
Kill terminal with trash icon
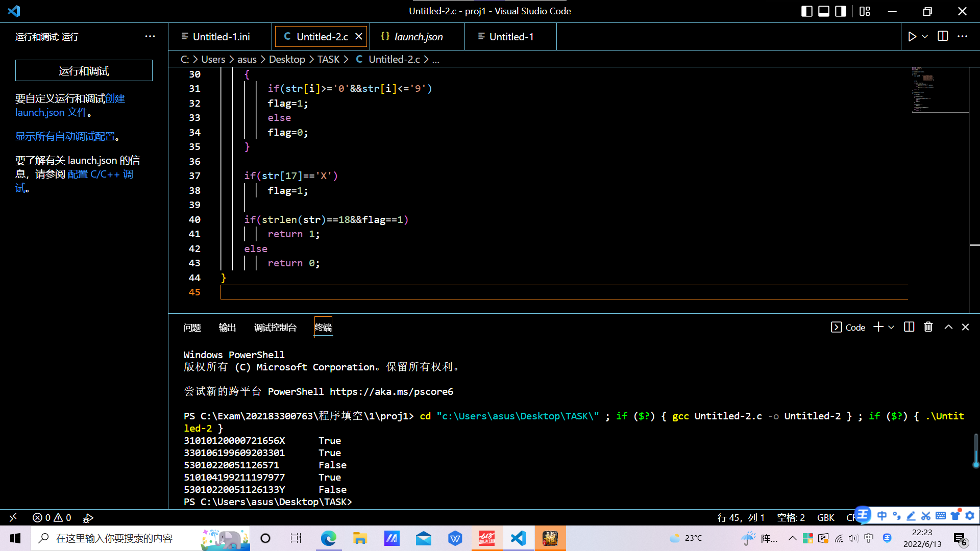[928, 327]
